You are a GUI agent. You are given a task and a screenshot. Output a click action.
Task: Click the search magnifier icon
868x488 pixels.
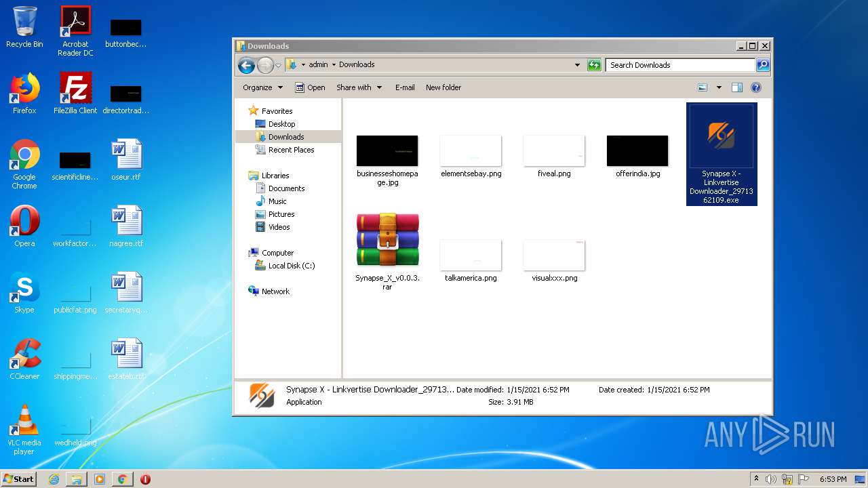point(763,65)
